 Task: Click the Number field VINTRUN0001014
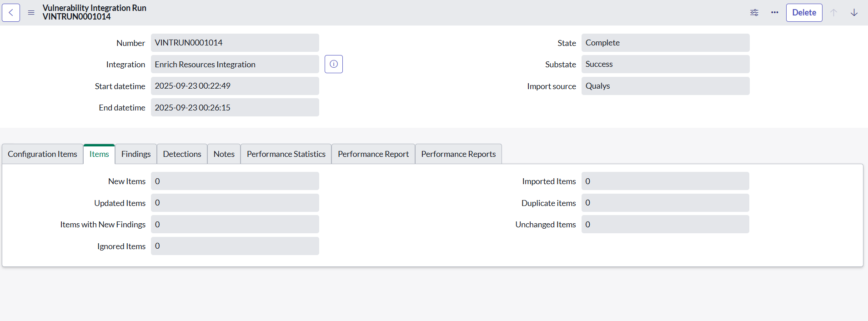tap(235, 43)
